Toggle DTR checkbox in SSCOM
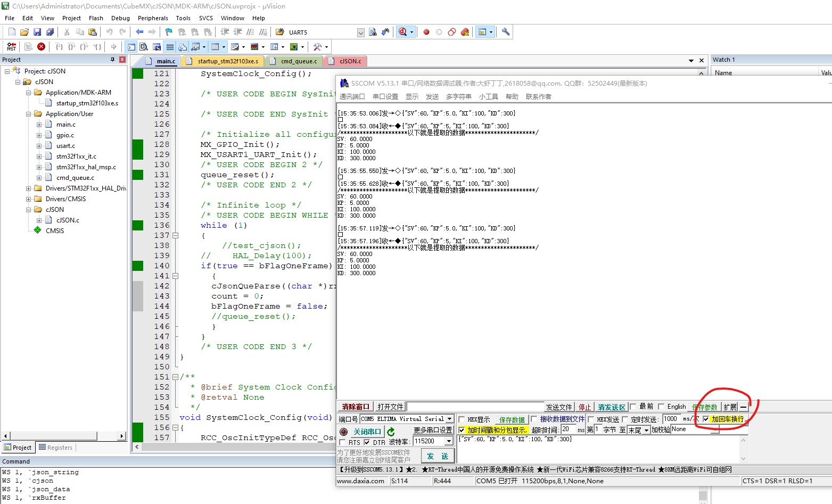832x504 pixels. [x=366, y=442]
